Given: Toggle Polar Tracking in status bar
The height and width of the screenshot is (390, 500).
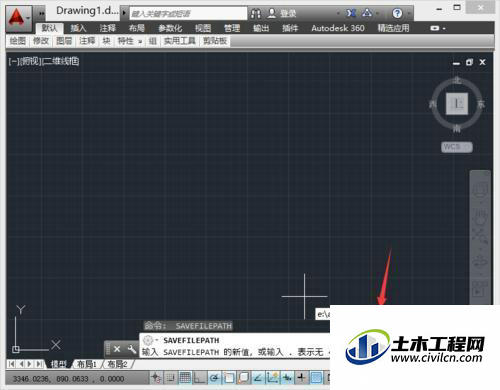Looking at the screenshot, I should pyautogui.click(x=214, y=378).
